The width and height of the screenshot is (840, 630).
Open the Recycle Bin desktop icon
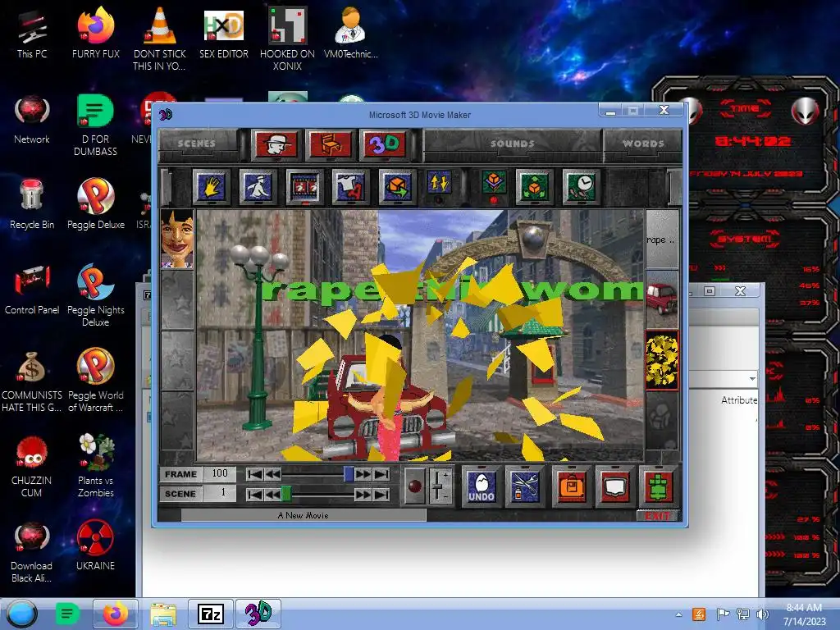pos(32,205)
